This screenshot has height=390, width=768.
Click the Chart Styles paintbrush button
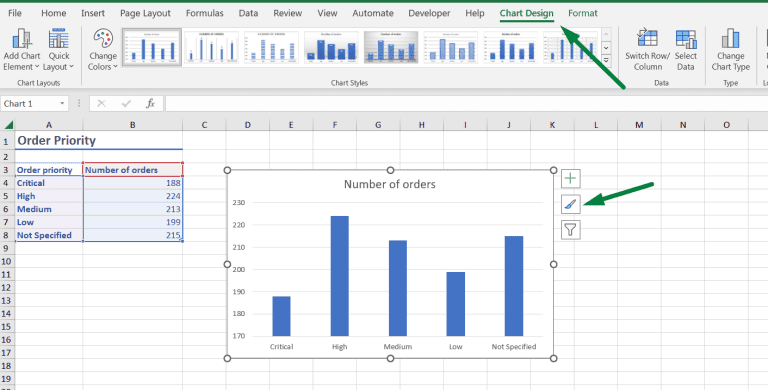570,204
